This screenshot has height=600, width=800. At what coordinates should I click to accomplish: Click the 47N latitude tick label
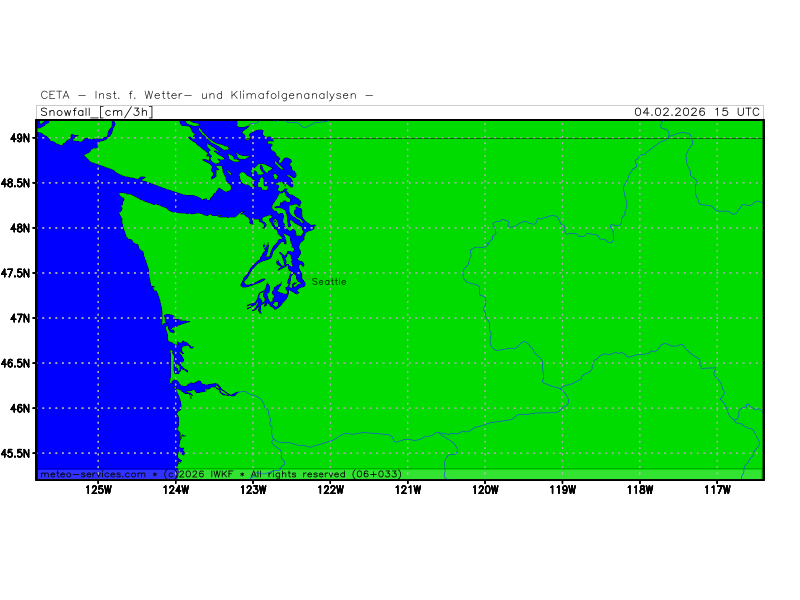(20, 318)
